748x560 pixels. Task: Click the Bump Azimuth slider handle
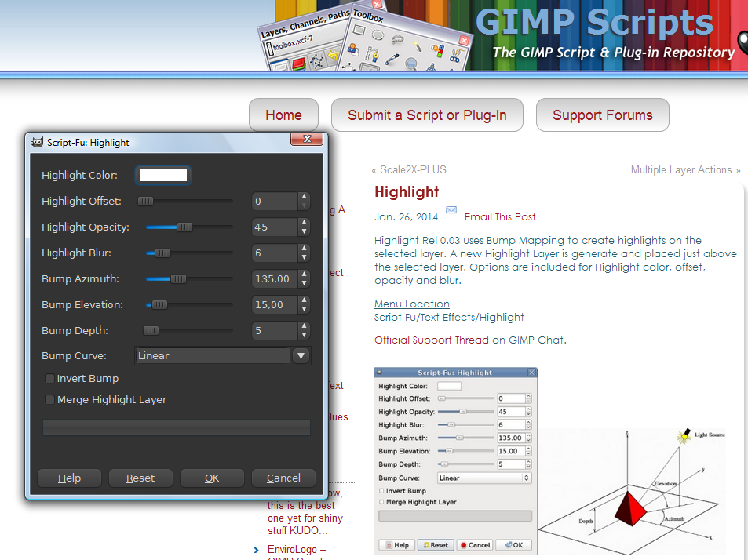pos(178,278)
